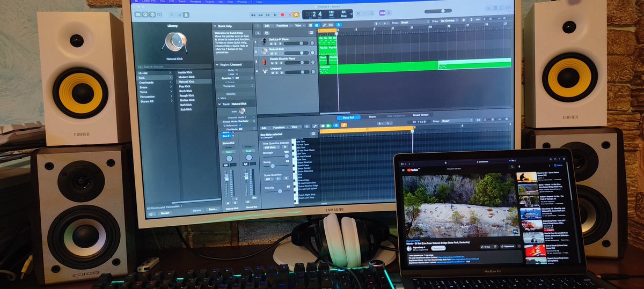
Task: Click the Quick Help question-mark button
Action: 152,14
